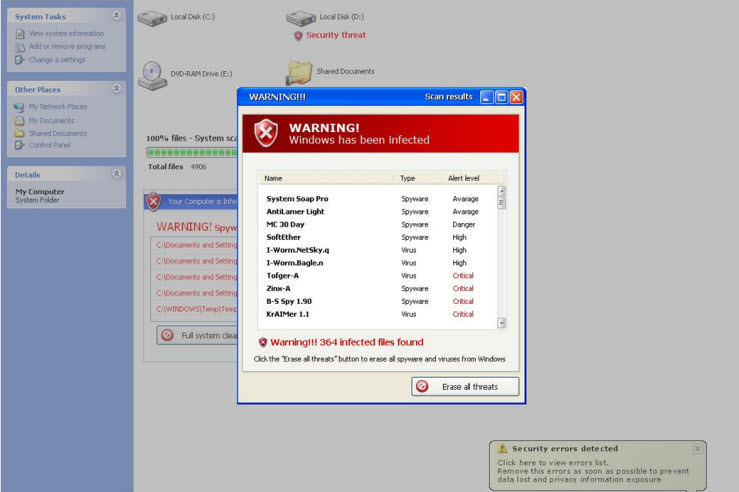Open Add or remove programs

tap(67, 46)
